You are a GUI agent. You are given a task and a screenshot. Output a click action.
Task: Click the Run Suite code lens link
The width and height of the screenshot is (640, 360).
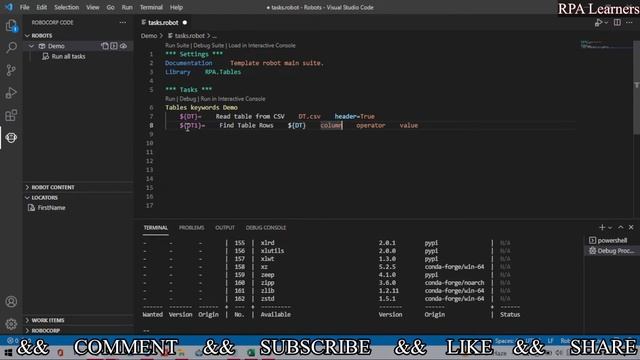tap(177, 45)
